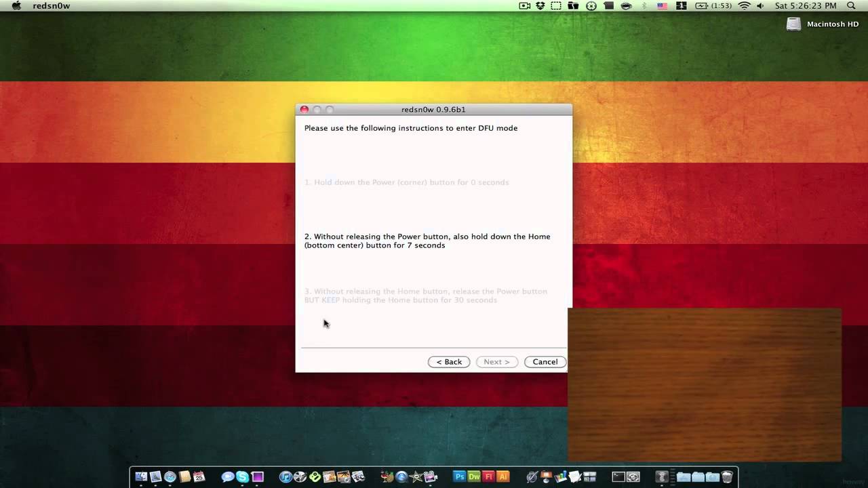The width and height of the screenshot is (868, 488).
Task: Open Illustrator from the dock
Action: [x=503, y=476]
